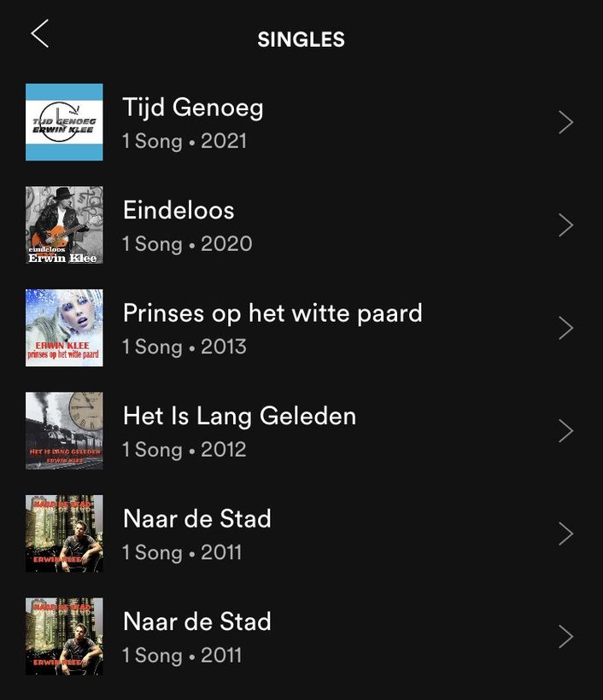The height and width of the screenshot is (700, 603).
Task: Click the chevron of the bottom Naar de Stad entry
Action: (566, 637)
